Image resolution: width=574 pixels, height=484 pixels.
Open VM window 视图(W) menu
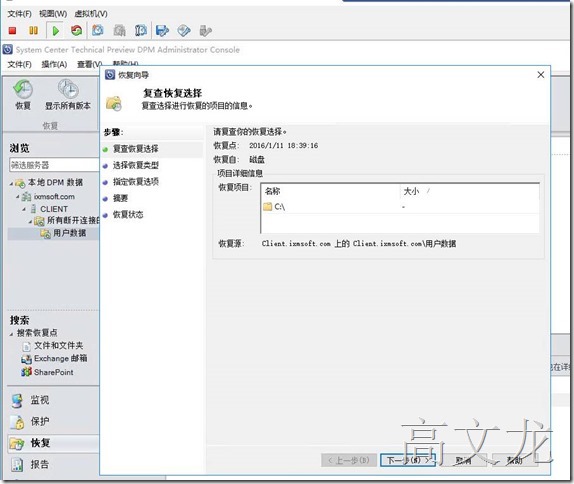(53, 14)
